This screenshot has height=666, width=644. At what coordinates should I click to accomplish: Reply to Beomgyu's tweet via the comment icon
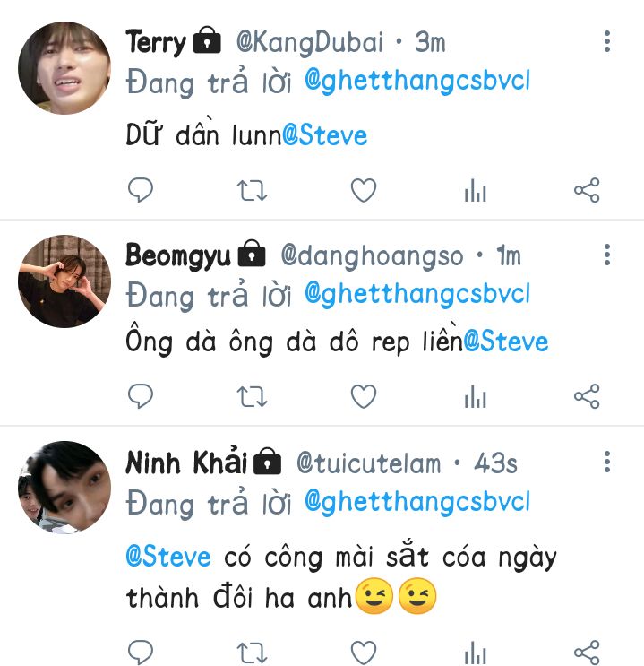[x=141, y=396]
